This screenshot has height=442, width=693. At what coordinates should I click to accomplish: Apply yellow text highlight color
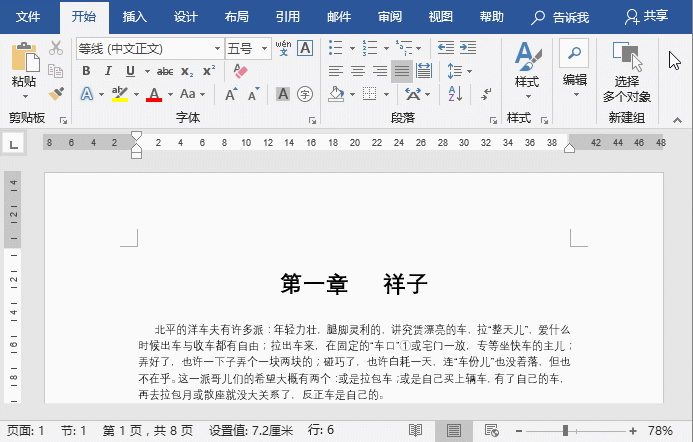point(120,94)
